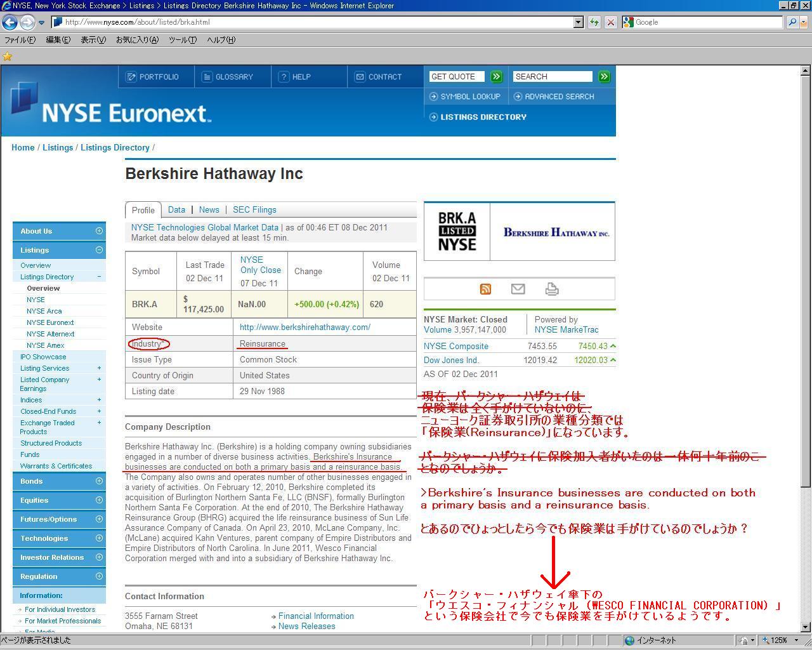Expand the About Us sidebar section
This screenshot has width=812, height=650.
(99, 231)
